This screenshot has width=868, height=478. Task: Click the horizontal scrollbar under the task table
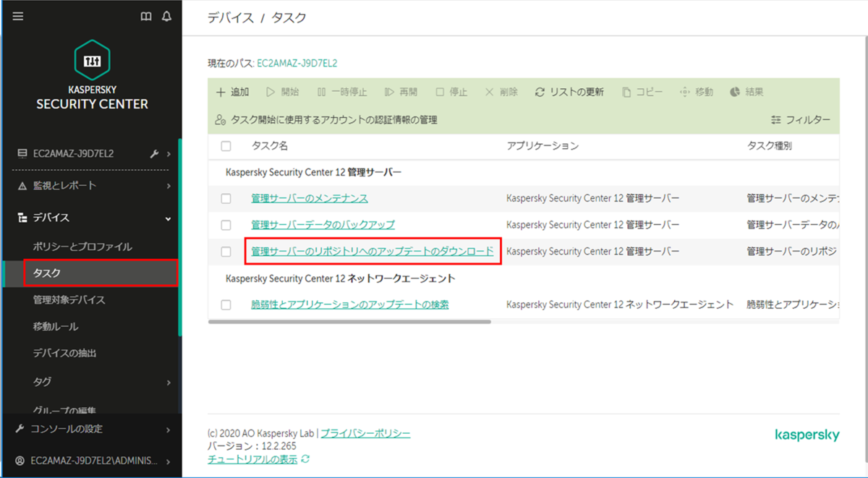click(x=349, y=322)
